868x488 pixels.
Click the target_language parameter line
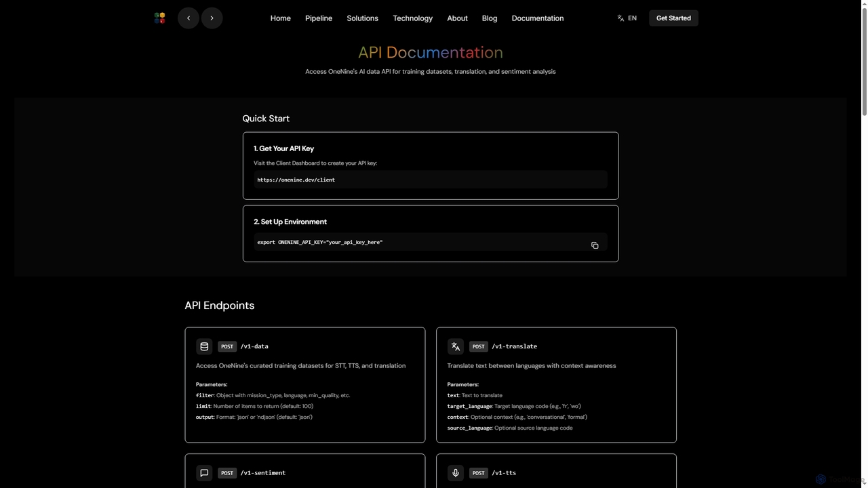tap(514, 406)
